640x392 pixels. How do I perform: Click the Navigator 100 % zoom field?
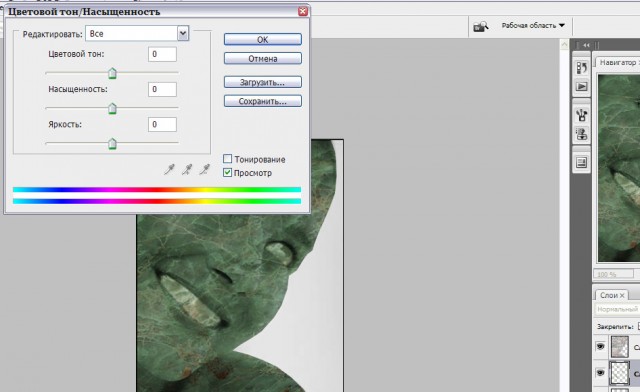pos(613,274)
